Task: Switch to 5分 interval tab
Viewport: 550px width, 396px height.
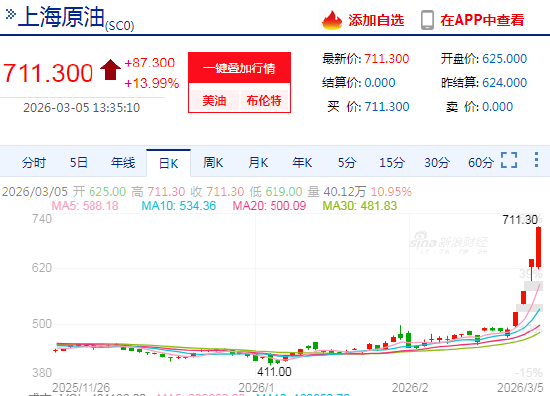Action: [347, 163]
